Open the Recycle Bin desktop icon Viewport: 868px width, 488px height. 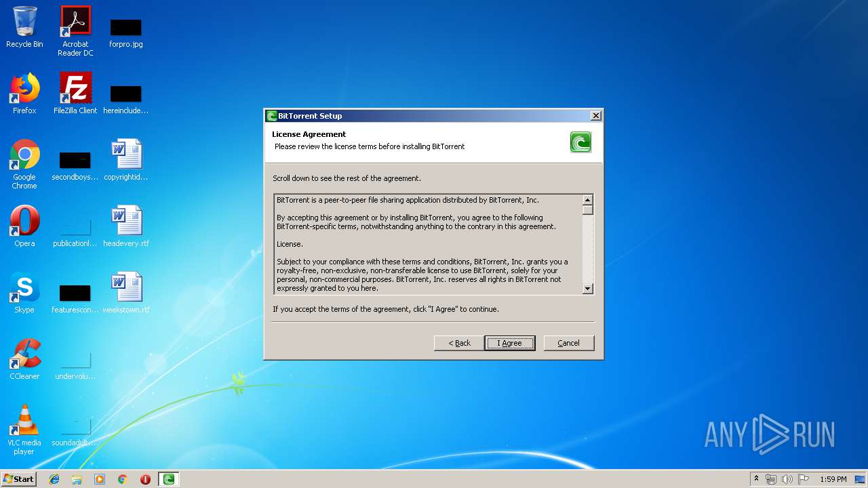24,27
